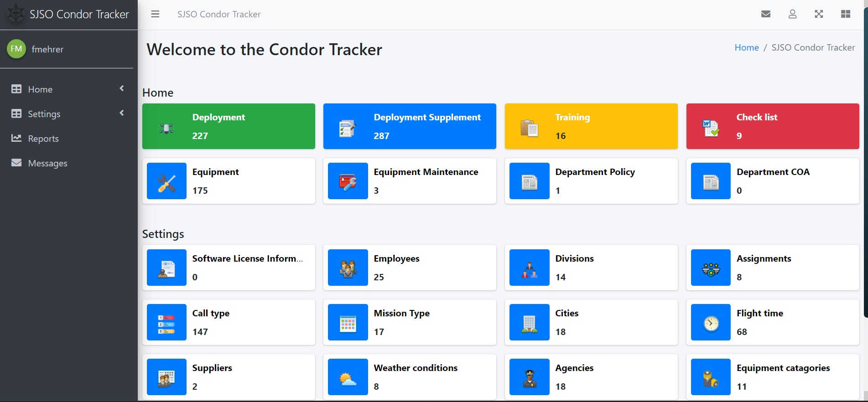Click the Employees people icon
Viewport: 868px width, 402px height.
(348, 269)
